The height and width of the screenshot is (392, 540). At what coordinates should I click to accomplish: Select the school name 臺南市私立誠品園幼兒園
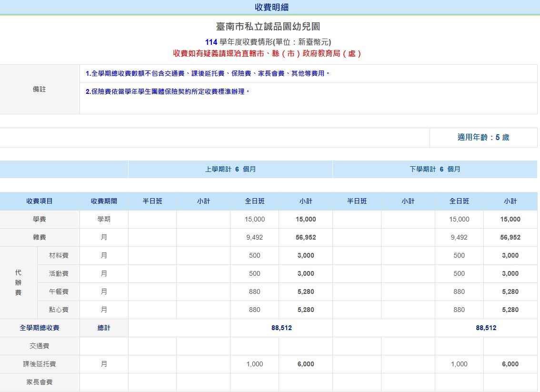pos(270,26)
